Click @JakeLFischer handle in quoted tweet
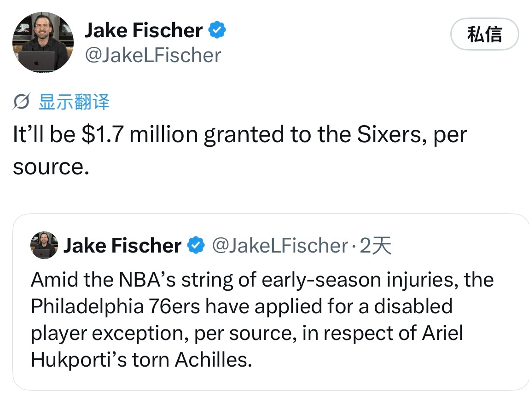Screen dimensions: 529x420 click(x=280, y=245)
